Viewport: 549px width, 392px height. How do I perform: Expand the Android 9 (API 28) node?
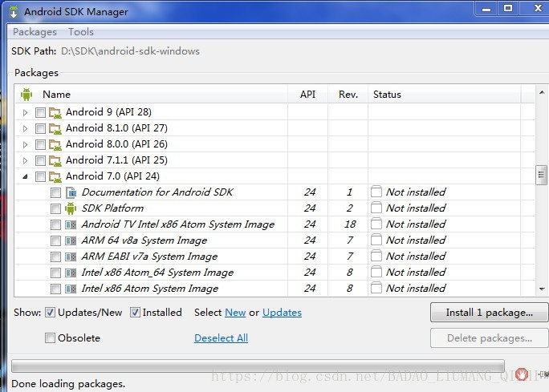(x=25, y=112)
